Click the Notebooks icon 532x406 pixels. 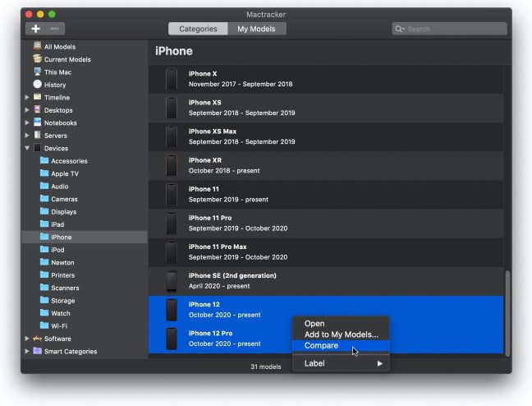37,122
